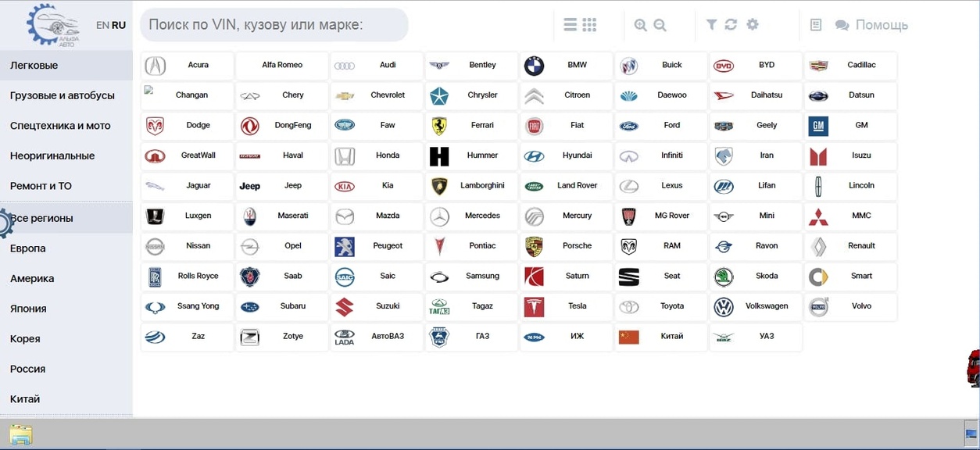Open the Suzuki brand logo
Image resolution: width=980 pixels, height=450 pixels.
tap(344, 307)
